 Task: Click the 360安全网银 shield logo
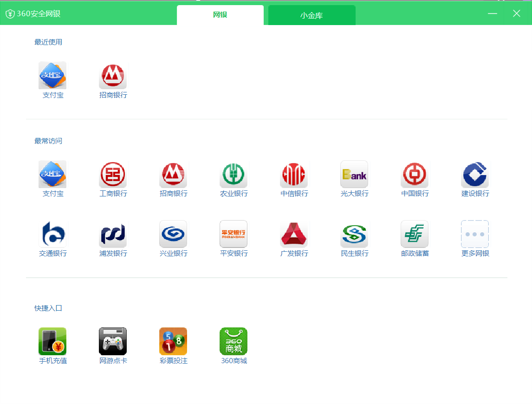[x=10, y=14]
